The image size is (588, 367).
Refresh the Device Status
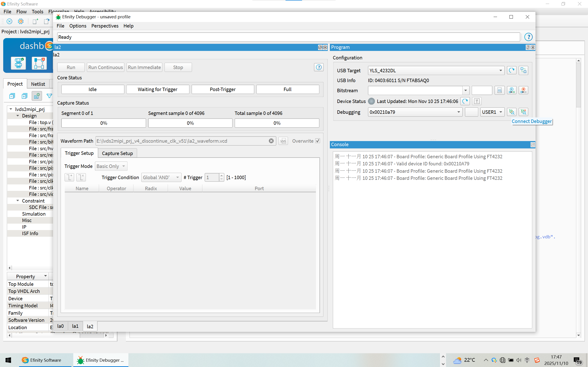pos(465,101)
